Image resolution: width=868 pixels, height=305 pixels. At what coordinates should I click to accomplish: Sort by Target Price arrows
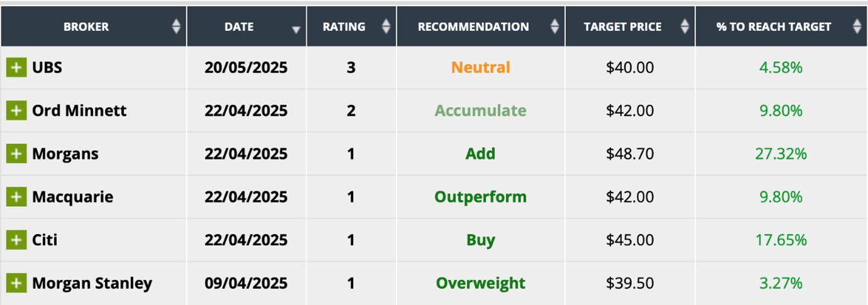685,26
